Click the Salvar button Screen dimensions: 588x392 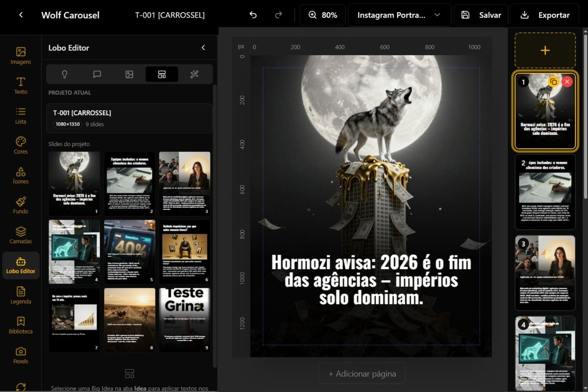(481, 15)
